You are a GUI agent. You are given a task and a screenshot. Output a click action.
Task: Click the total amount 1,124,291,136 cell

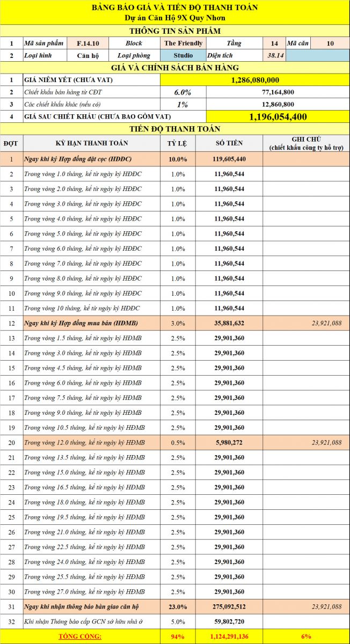pos(229,636)
